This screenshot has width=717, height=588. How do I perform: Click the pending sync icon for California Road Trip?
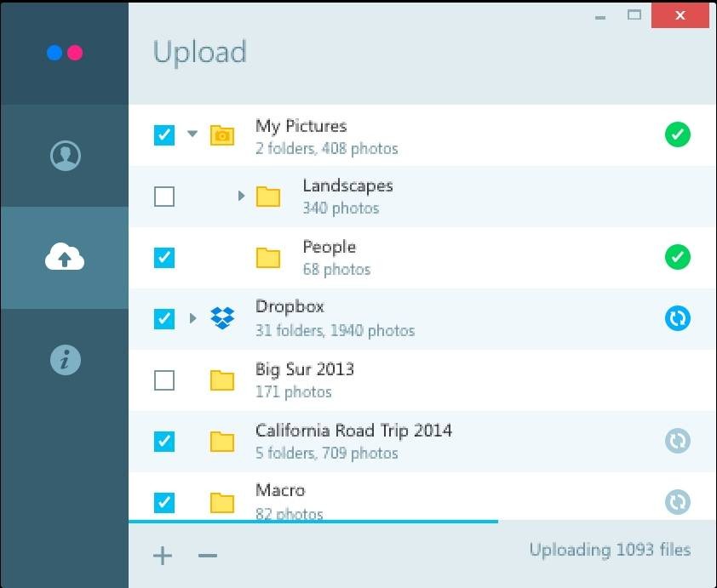[x=678, y=441]
